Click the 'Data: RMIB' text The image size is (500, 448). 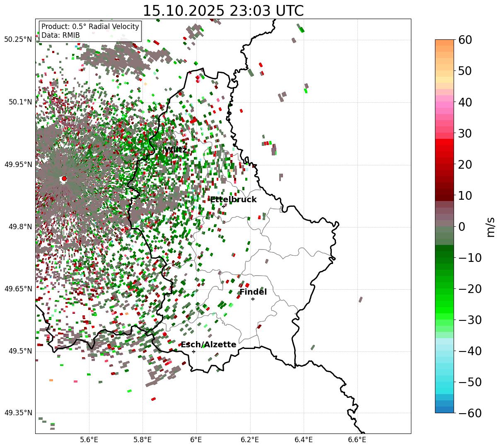click(x=60, y=35)
